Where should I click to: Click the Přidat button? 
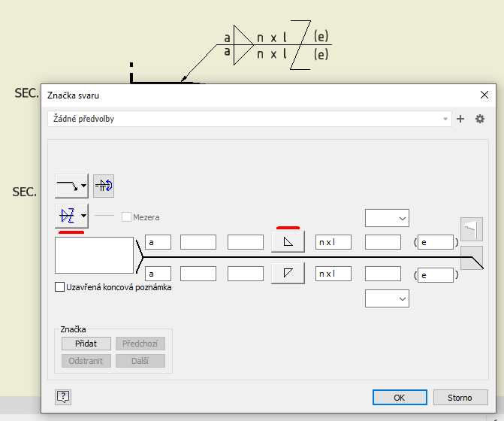pos(86,344)
